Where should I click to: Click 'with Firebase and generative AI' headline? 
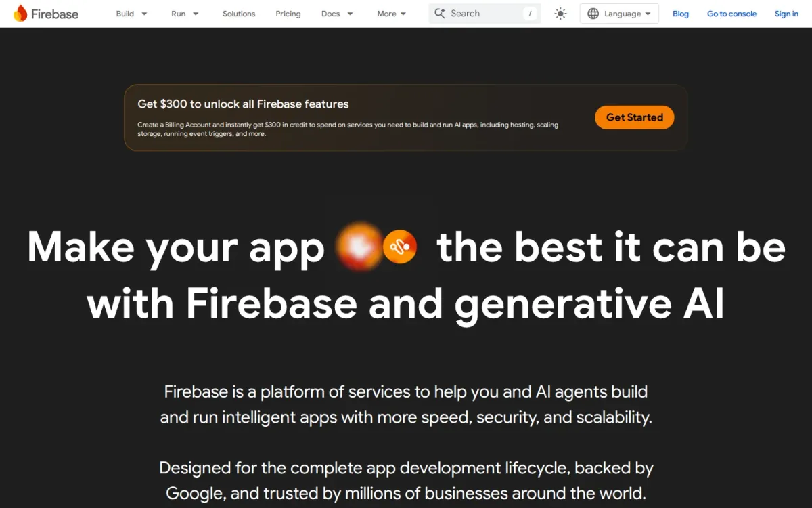tap(406, 303)
